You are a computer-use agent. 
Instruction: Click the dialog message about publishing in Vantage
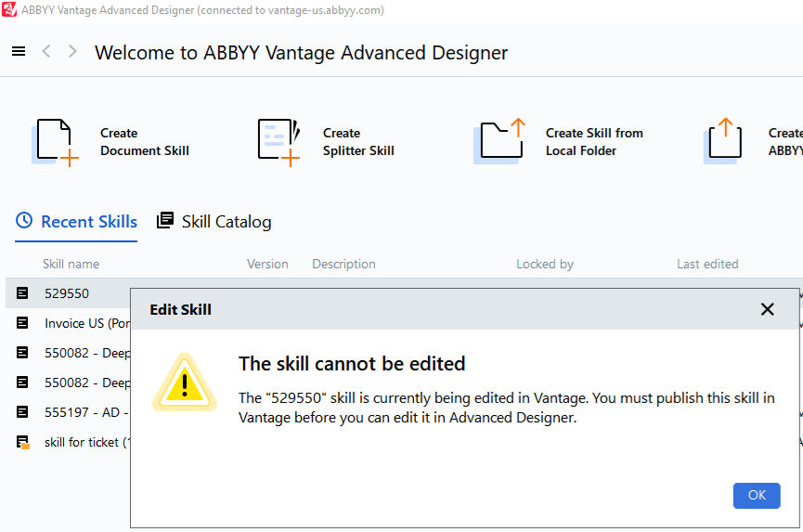tap(507, 408)
